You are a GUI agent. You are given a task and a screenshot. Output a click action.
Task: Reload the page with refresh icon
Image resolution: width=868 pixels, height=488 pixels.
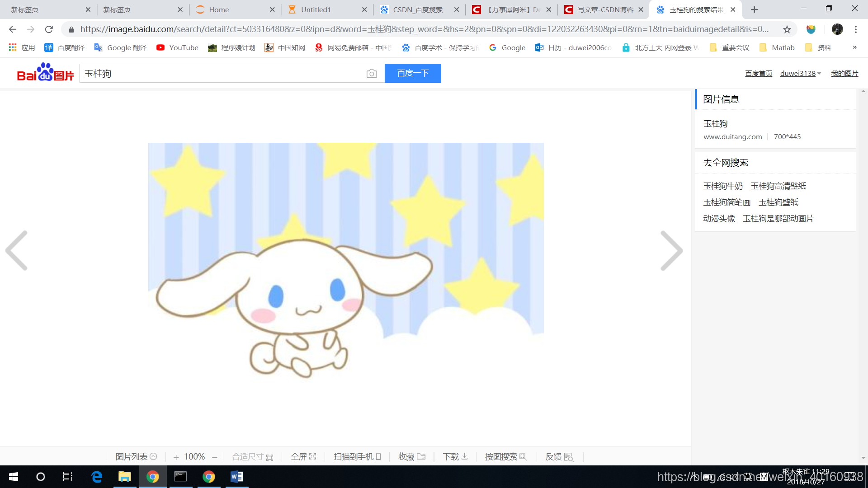pos(49,29)
